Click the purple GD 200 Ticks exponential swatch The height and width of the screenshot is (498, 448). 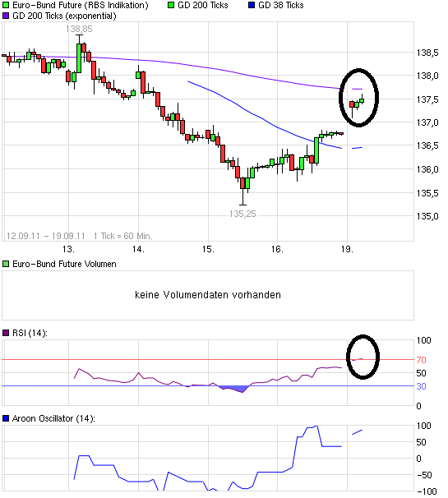click(x=6, y=16)
